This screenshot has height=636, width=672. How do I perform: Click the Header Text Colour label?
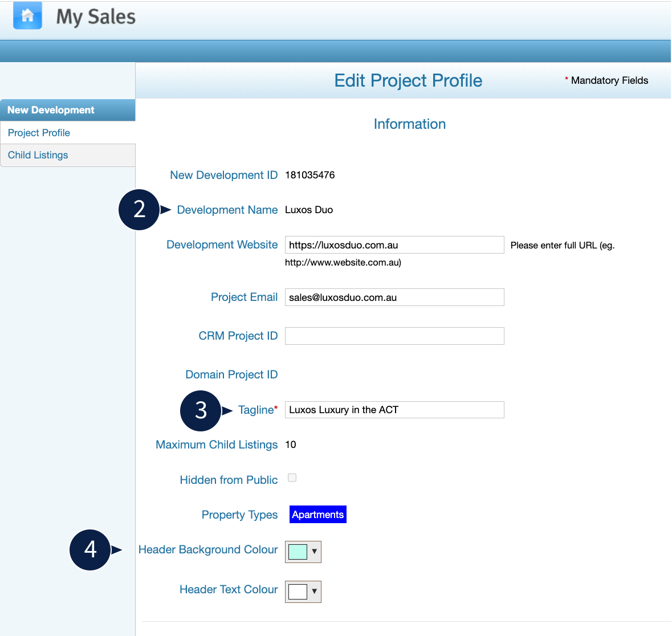(229, 589)
